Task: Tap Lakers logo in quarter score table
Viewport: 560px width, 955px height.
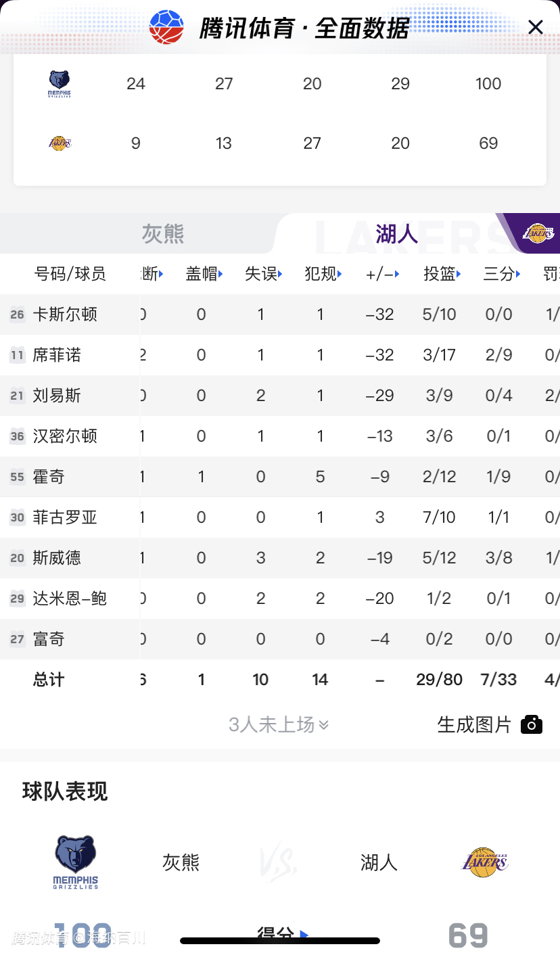Action: click(x=60, y=143)
